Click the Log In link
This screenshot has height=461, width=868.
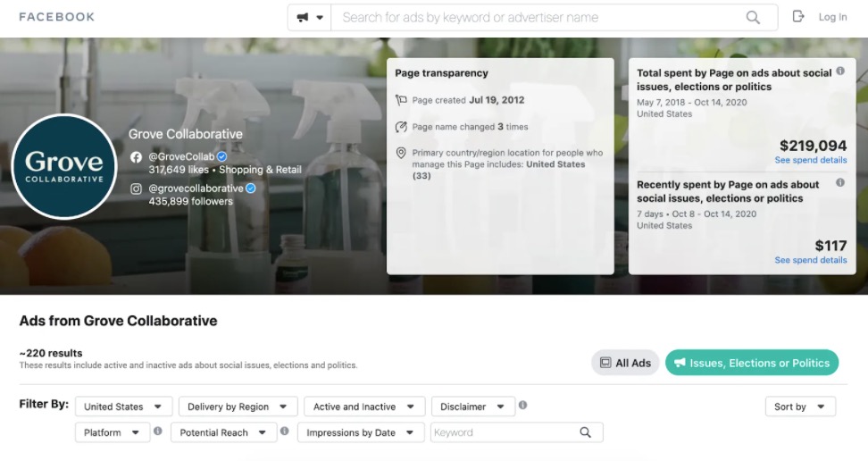pyautogui.click(x=832, y=17)
